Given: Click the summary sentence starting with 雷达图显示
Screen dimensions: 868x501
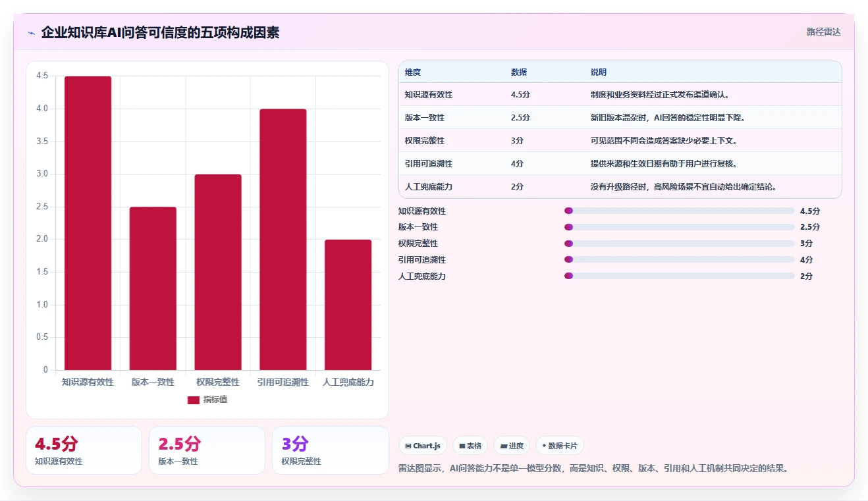Looking at the screenshot, I should point(593,469).
